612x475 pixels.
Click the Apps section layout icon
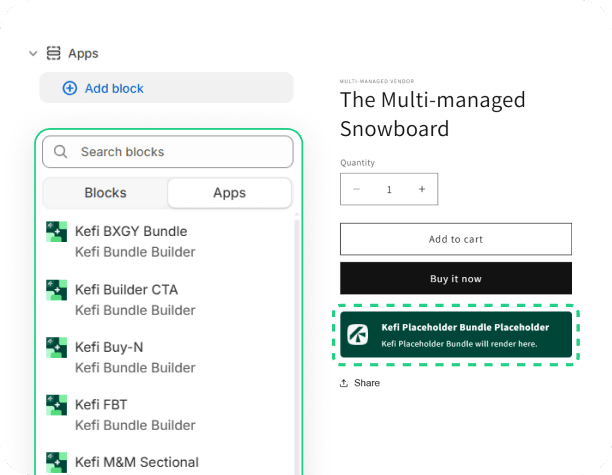point(53,53)
